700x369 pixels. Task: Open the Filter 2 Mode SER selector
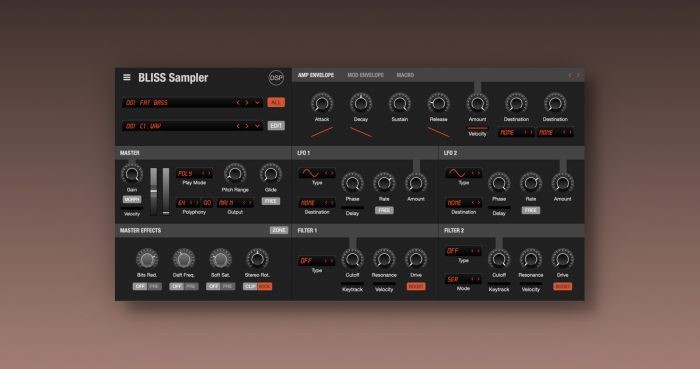463,279
